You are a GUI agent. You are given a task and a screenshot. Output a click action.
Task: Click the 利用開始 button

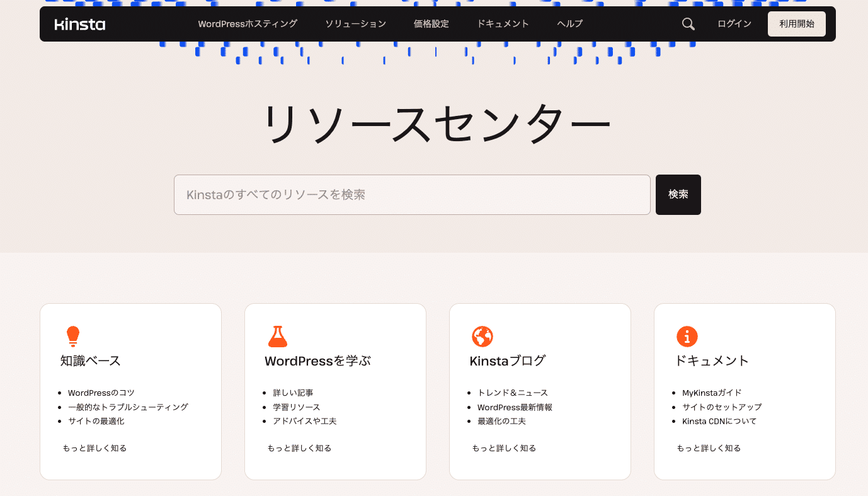tap(796, 23)
